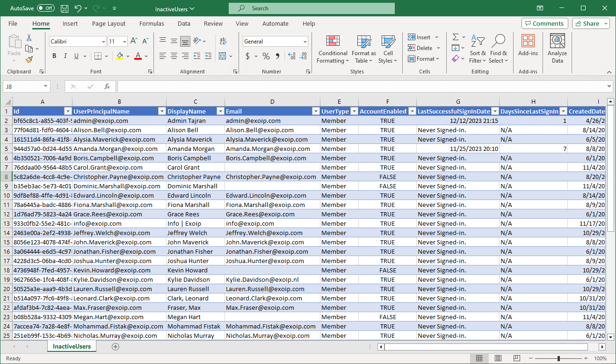This screenshot has height=364, width=616.
Task: Click the Share button
Action: pos(592,23)
